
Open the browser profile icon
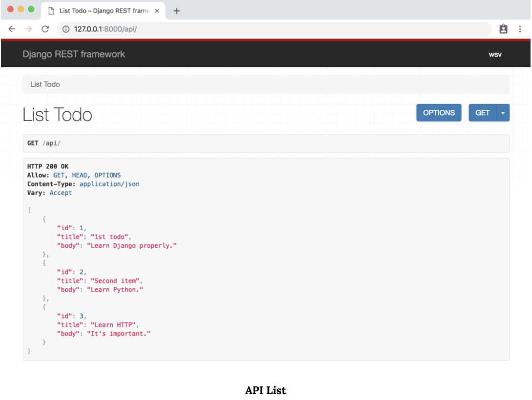point(503,29)
